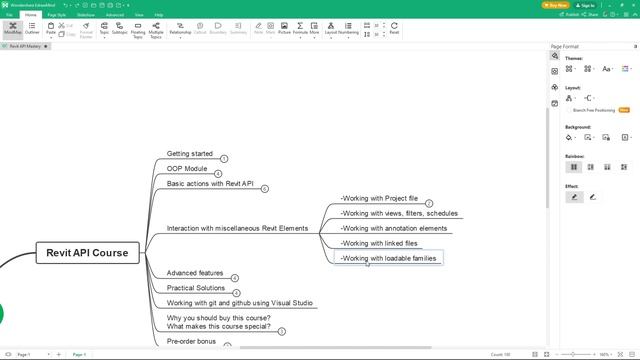Open the task calendar sidebar icon
The width and height of the screenshot is (640, 360).
(554, 104)
